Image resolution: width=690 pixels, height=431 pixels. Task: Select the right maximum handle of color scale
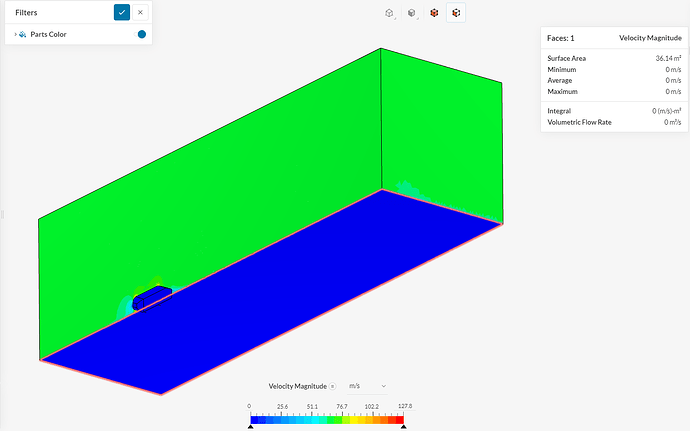pos(404,427)
